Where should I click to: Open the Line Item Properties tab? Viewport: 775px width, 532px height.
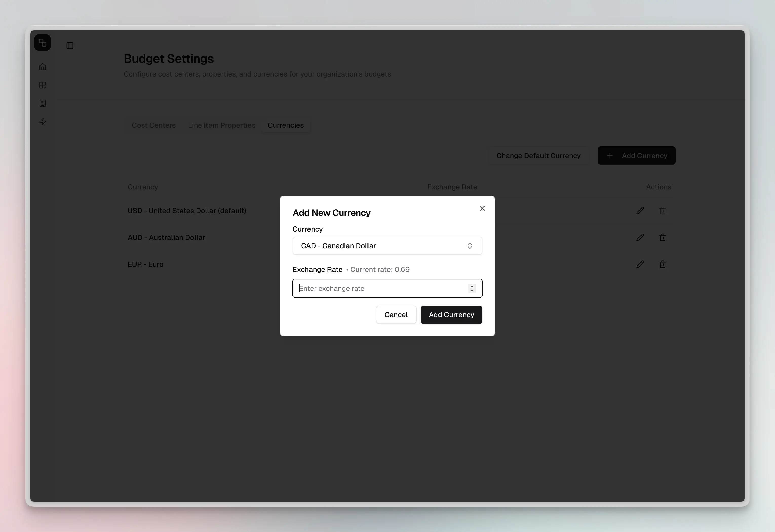tap(221, 125)
